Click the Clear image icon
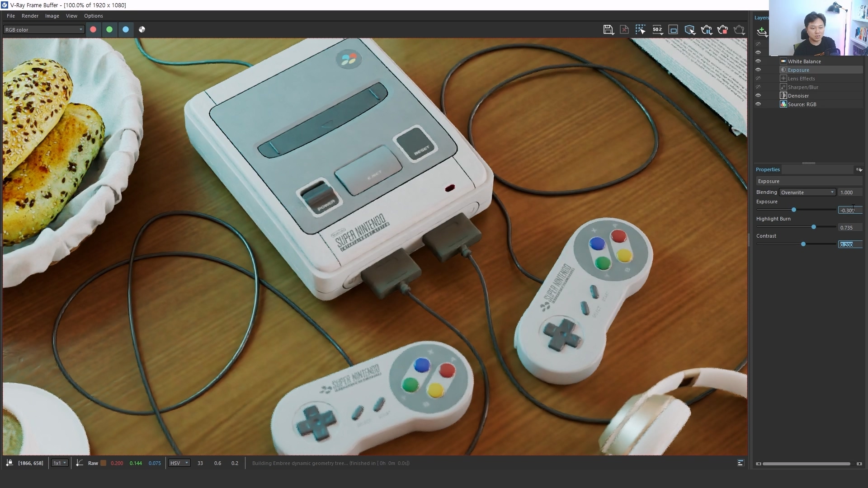The image size is (868, 488). tap(624, 30)
